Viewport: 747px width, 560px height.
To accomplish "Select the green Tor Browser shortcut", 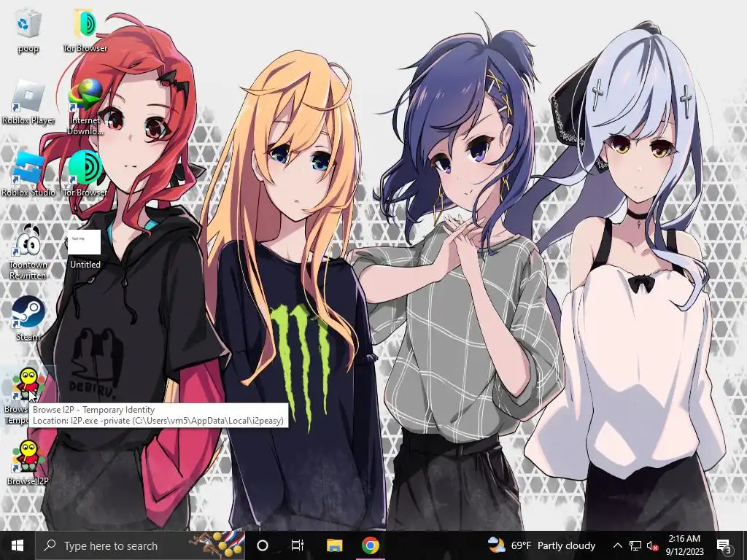I will [85, 174].
